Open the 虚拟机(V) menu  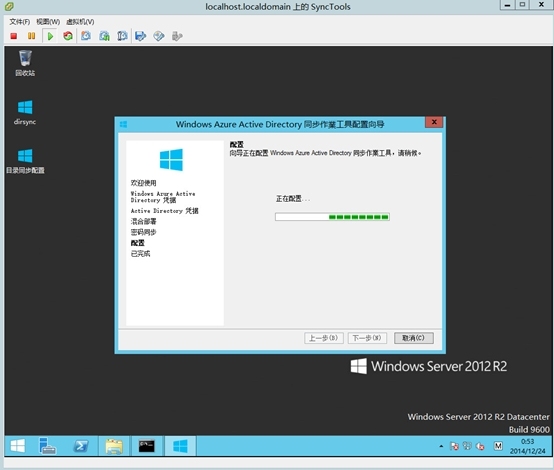coord(80,22)
